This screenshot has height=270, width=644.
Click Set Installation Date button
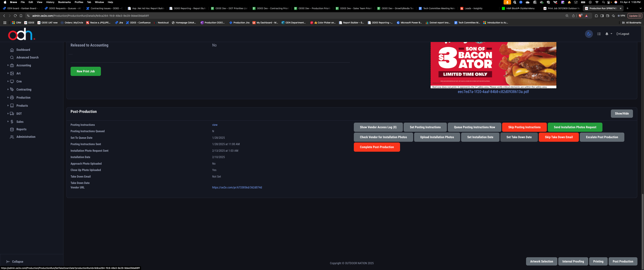click(x=480, y=137)
